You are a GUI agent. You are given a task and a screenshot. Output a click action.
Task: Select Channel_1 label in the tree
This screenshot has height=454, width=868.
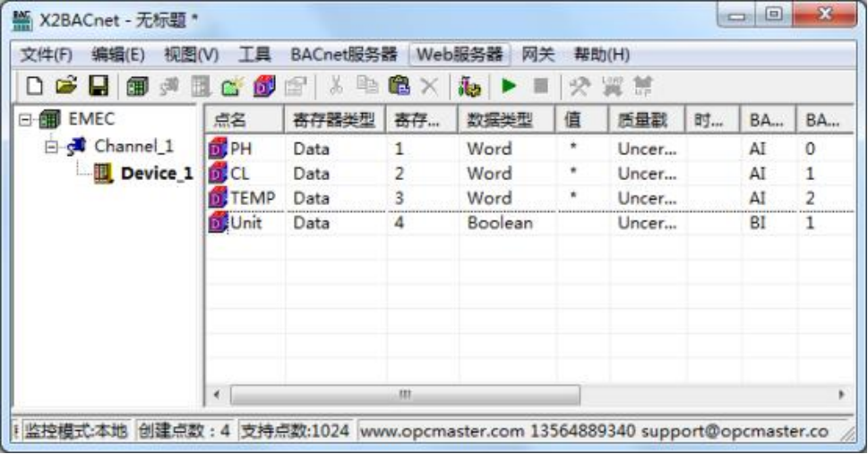click(134, 146)
